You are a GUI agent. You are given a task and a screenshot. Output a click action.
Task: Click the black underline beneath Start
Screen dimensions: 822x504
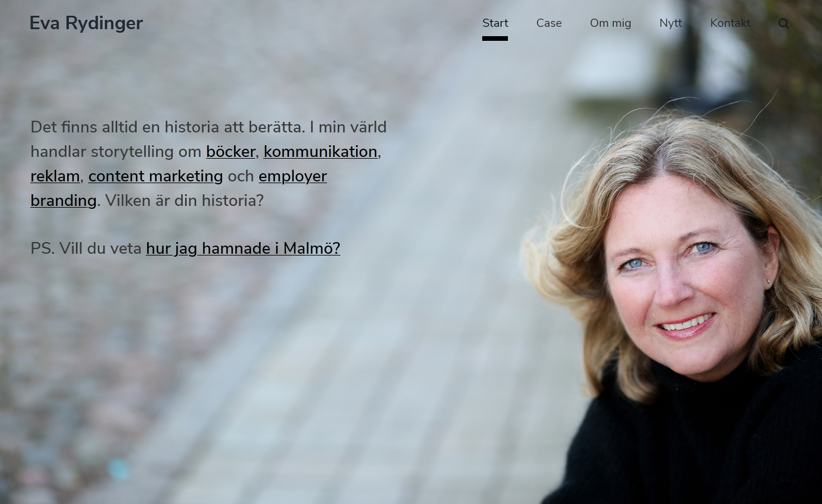click(495, 38)
